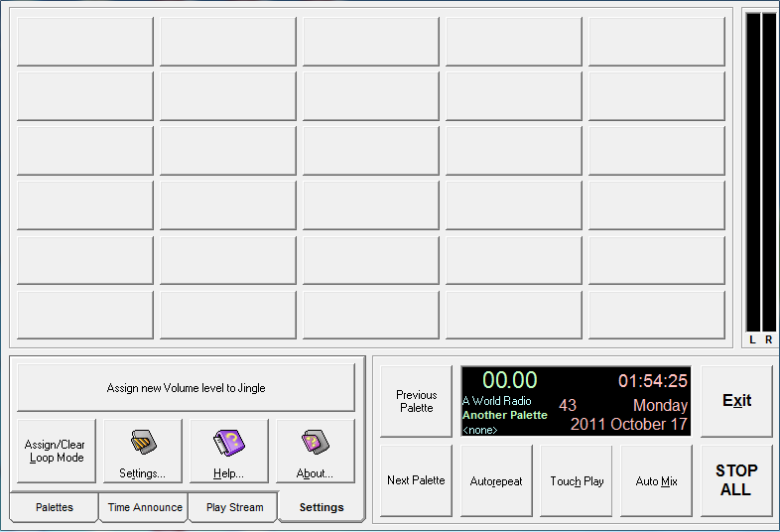Click the top-right empty jingle button
The width and height of the screenshot is (780, 532).
657,42
